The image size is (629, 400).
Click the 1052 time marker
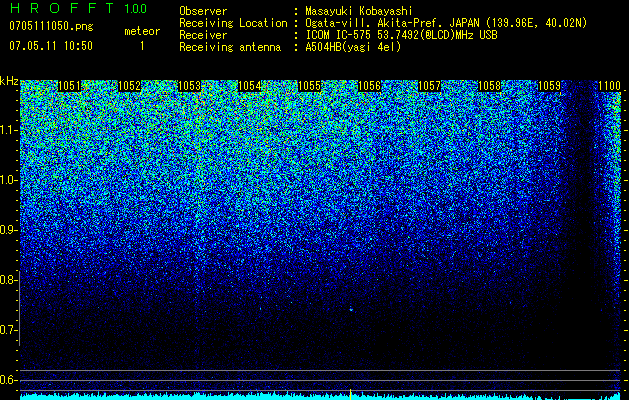click(x=130, y=86)
